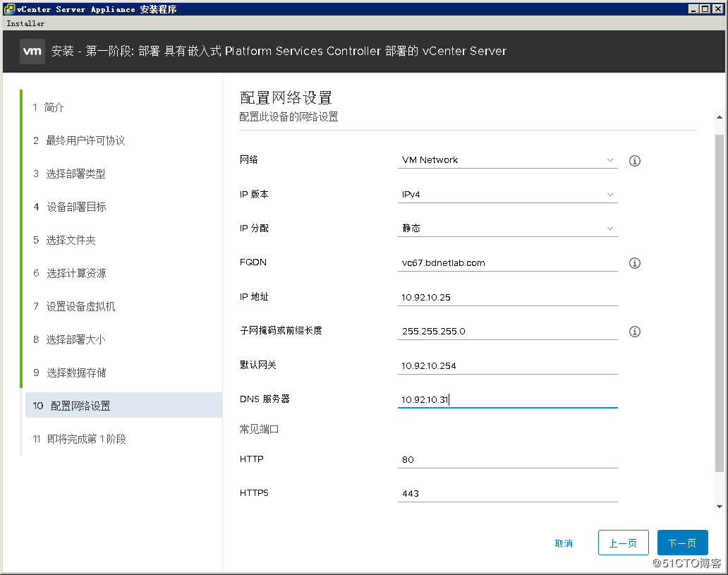Go to step 5 选择文件夹
Screen dimensions: 728x575
pyautogui.click(x=64, y=240)
